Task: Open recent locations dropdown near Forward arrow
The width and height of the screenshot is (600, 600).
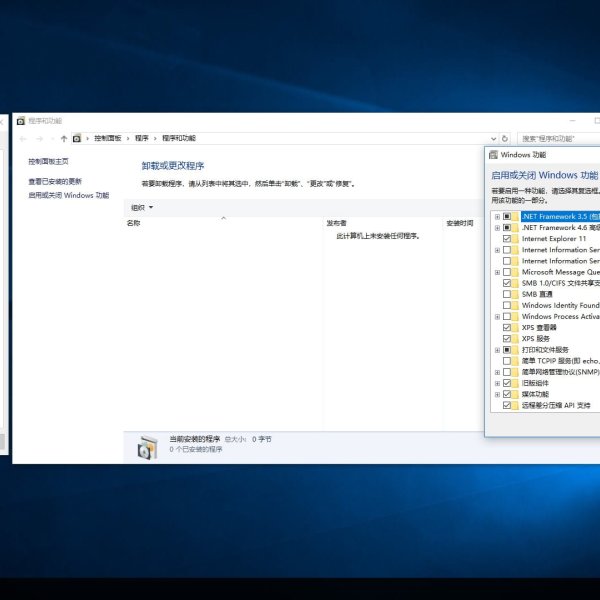Action: (52, 139)
